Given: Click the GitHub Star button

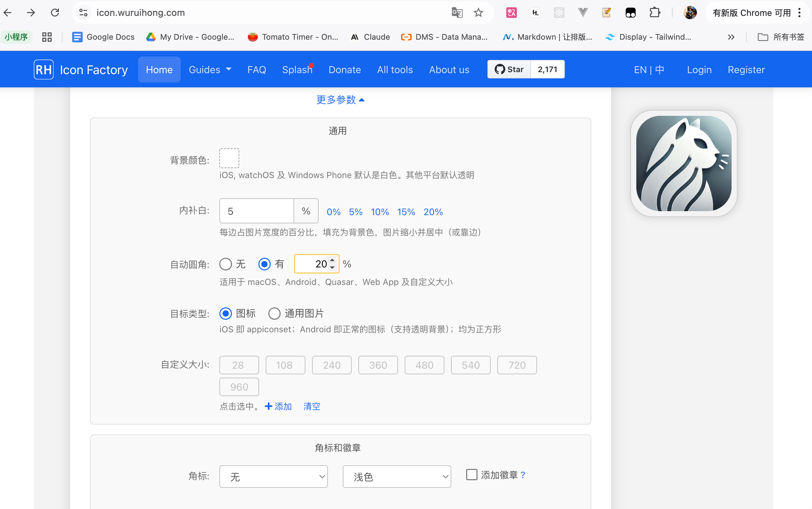Looking at the screenshot, I should pos(509,69).
